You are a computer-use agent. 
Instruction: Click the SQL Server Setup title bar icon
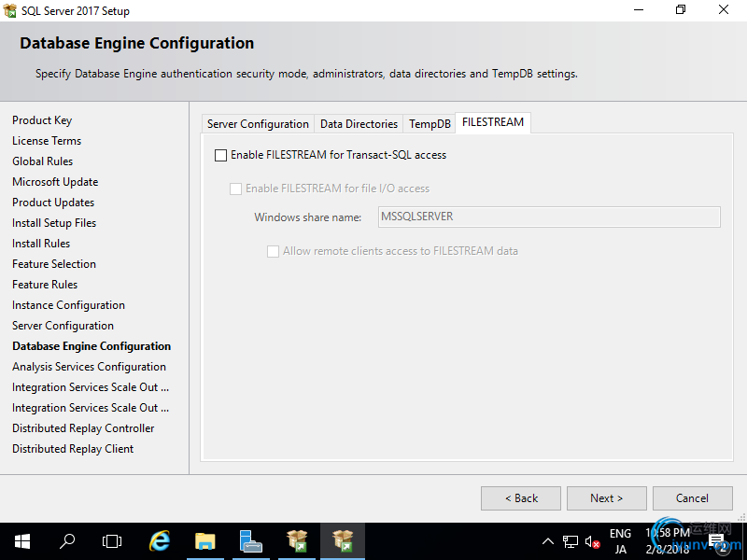(9, 10)
